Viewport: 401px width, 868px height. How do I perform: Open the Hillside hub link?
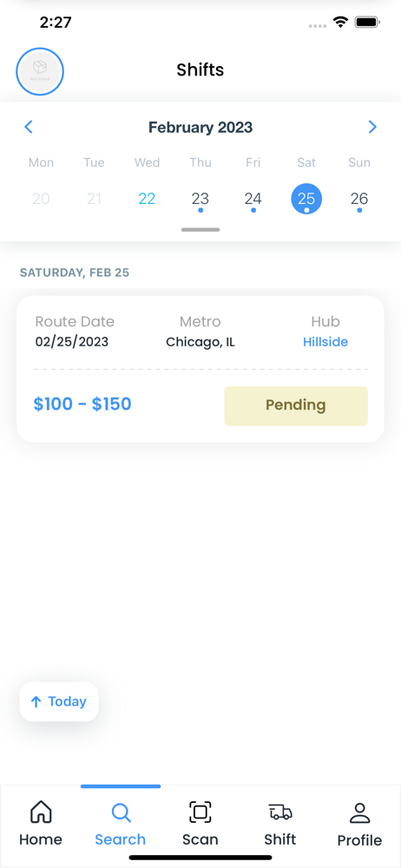[x=325, y=342]
